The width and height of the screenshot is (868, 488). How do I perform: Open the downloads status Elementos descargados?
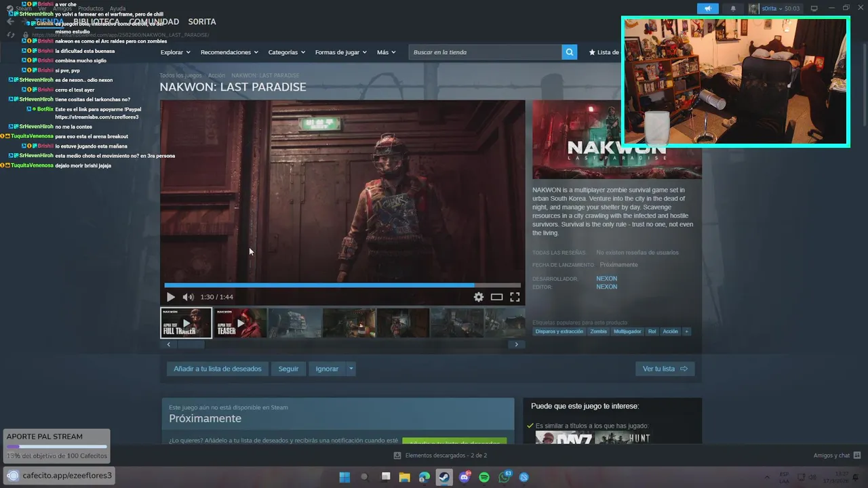(x=441, y=455)
